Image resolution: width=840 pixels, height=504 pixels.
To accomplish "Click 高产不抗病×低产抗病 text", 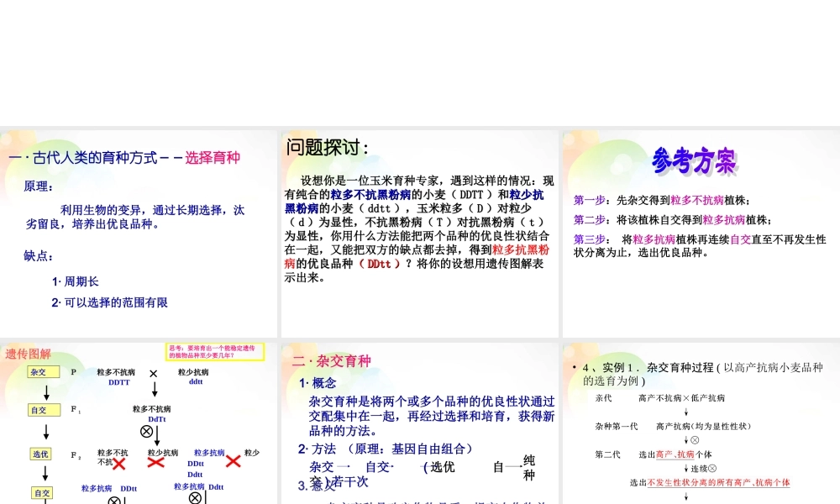I will [x=681, y=398].
